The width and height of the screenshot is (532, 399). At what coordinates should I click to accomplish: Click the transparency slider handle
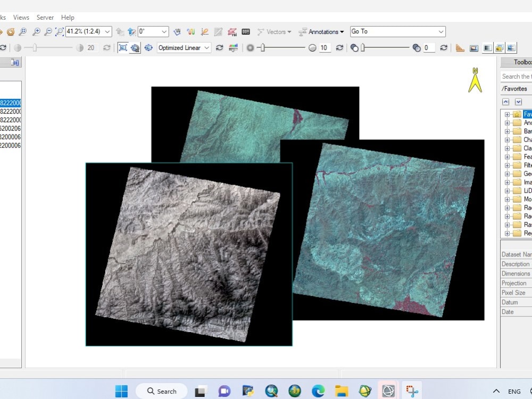363,48
